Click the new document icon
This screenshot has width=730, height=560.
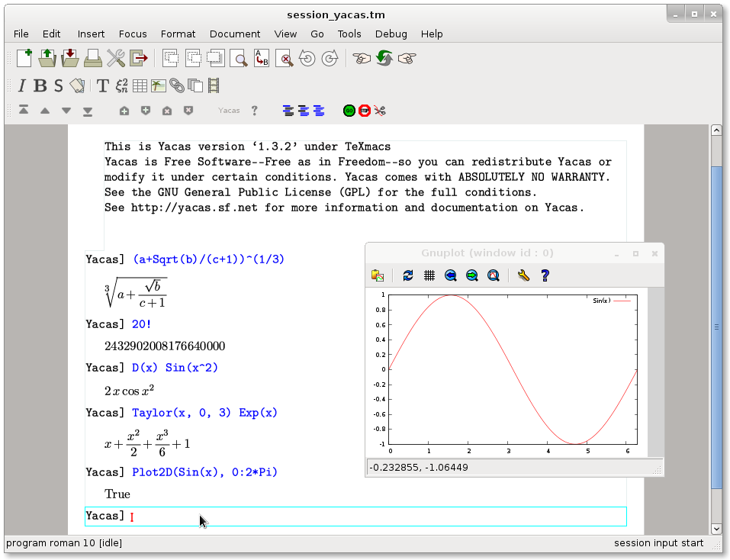(x=24, y=58)
